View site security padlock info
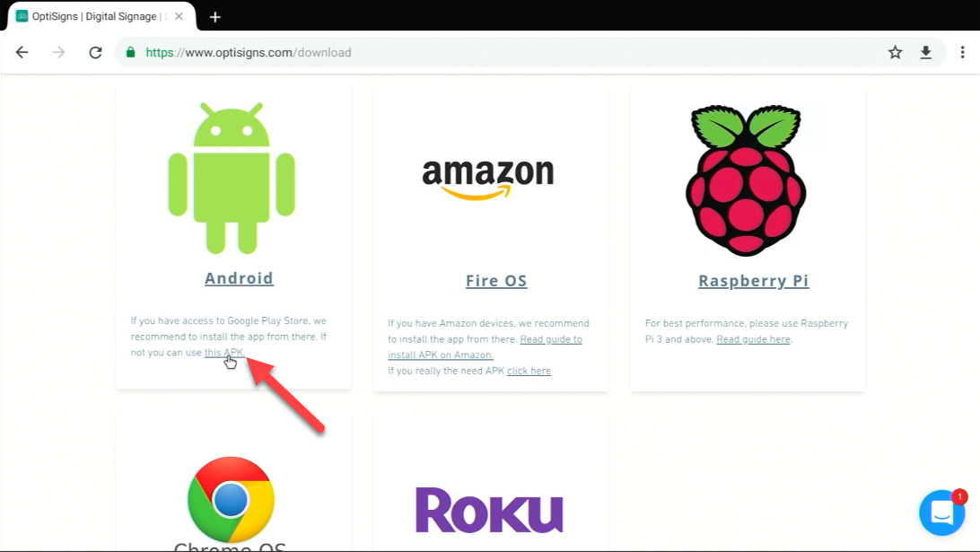This screenshot has height=552, width=980. [x=131, y=53]
